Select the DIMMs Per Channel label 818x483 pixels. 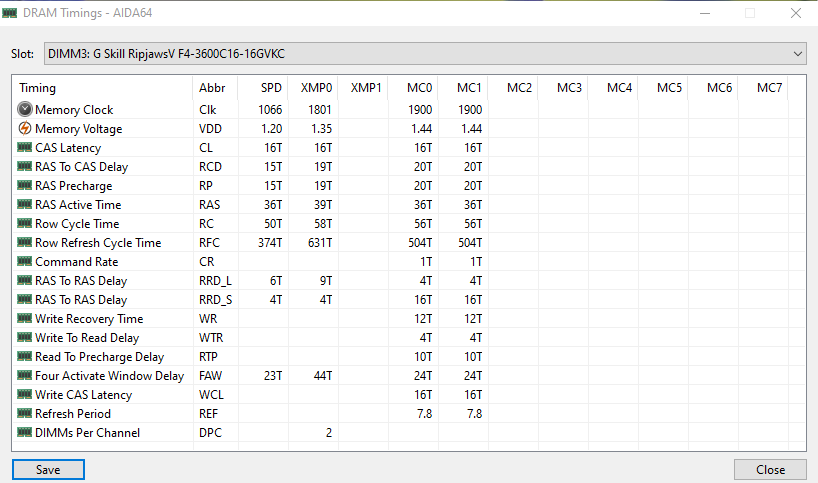pos(88,432)
